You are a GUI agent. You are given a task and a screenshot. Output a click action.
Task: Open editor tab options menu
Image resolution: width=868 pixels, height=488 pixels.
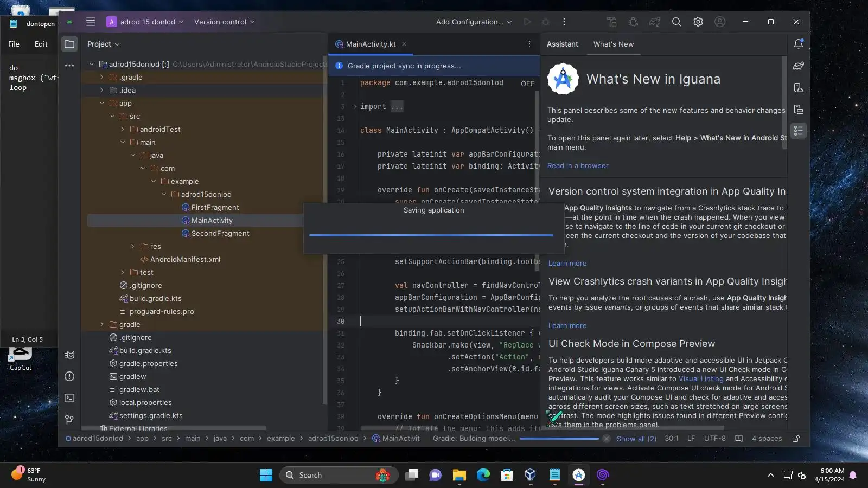pos(529,44)
